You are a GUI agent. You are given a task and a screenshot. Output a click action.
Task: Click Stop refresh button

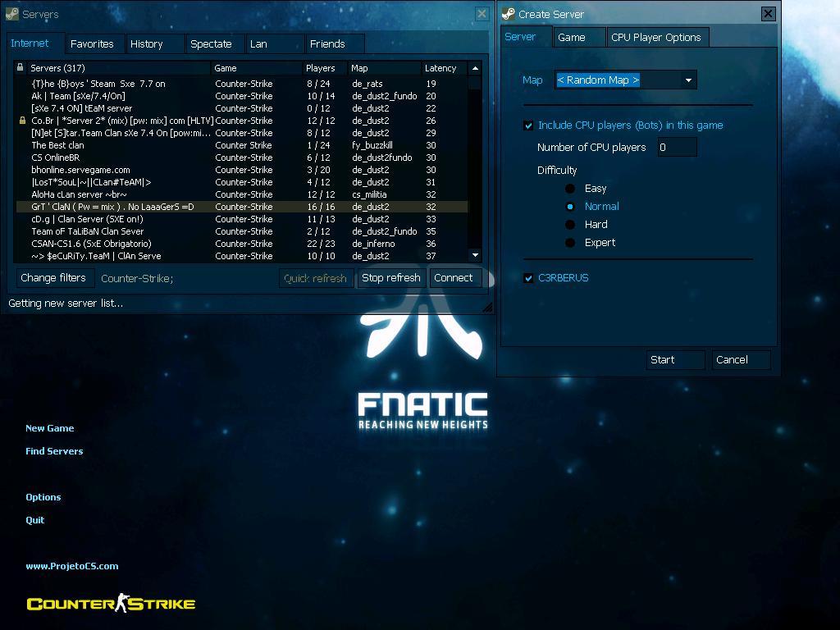tap(391, 278)
